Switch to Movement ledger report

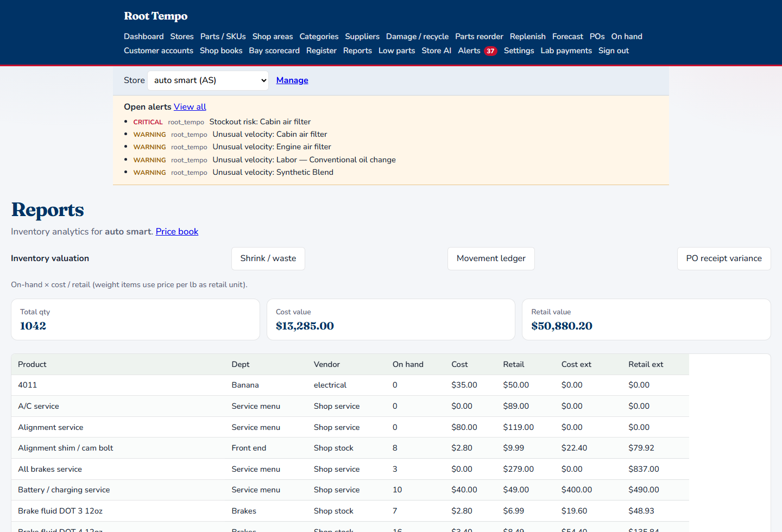[491, 258]
